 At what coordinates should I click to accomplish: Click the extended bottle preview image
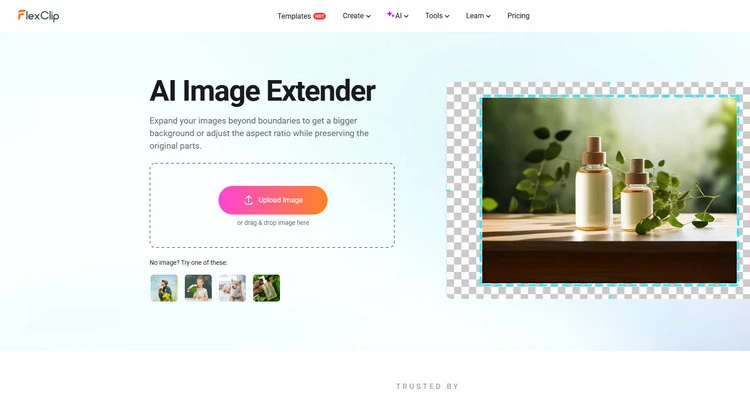click(609, 190)
